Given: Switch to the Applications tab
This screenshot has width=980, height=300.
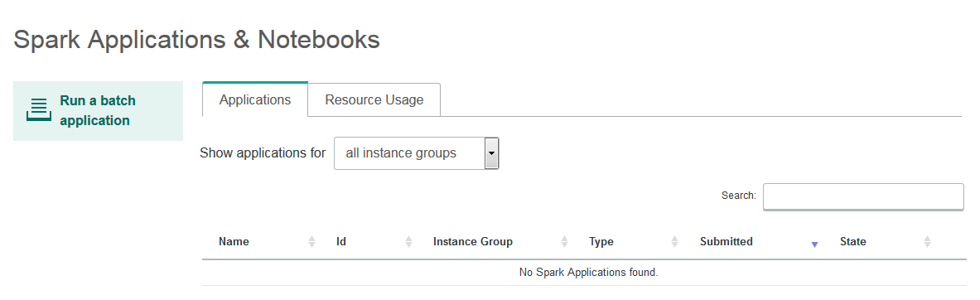Looking at the screenshot, I should (255, 100).
